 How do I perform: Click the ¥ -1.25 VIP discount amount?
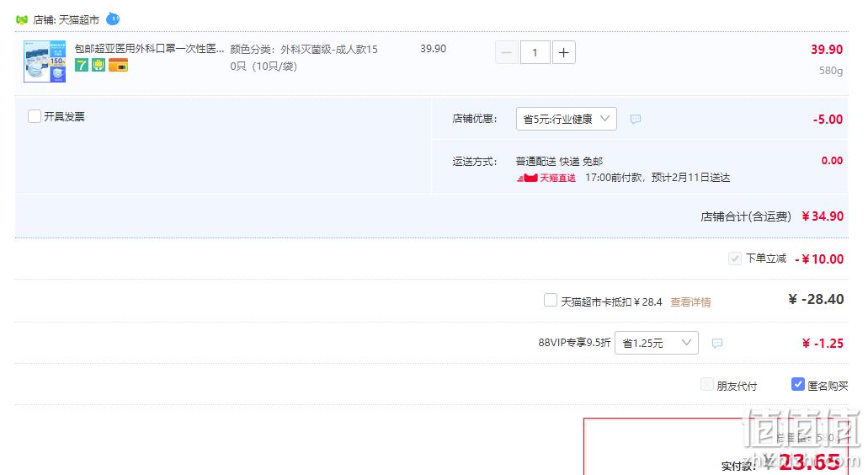823,344
